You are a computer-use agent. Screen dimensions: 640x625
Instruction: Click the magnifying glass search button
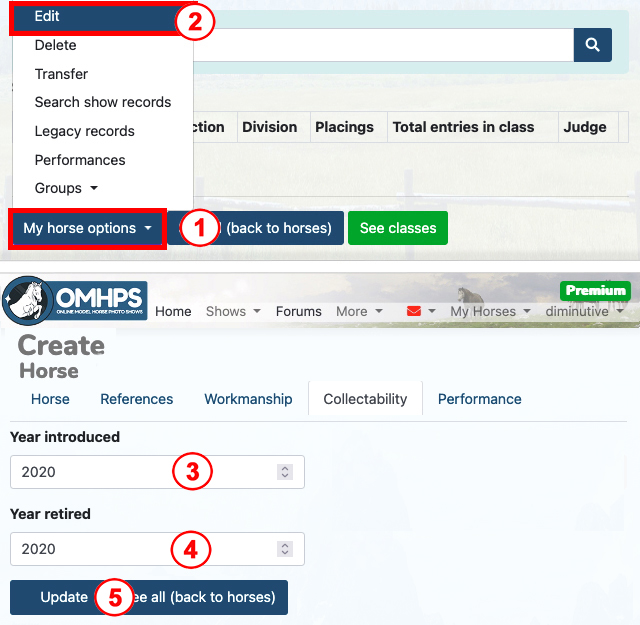pyautogui.click(x=592, y=45)
